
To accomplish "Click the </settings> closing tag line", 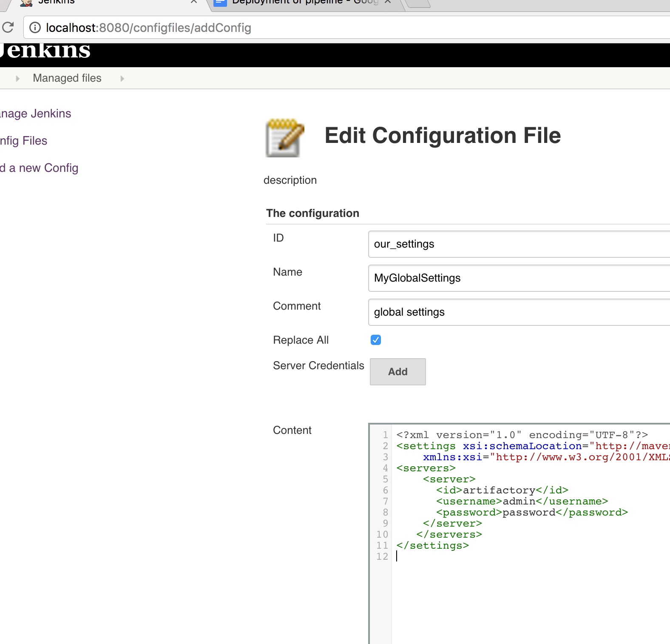I will pos(433,545).
